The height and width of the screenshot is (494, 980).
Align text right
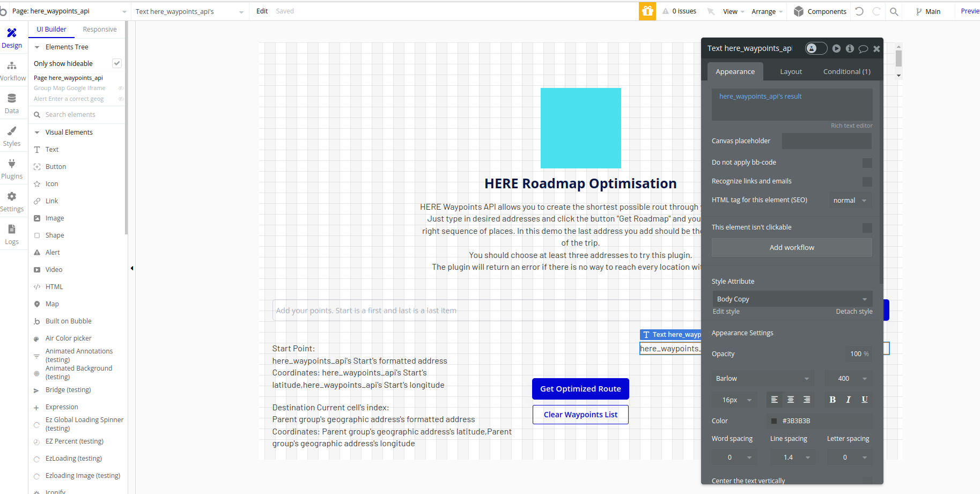pos(807,400)
